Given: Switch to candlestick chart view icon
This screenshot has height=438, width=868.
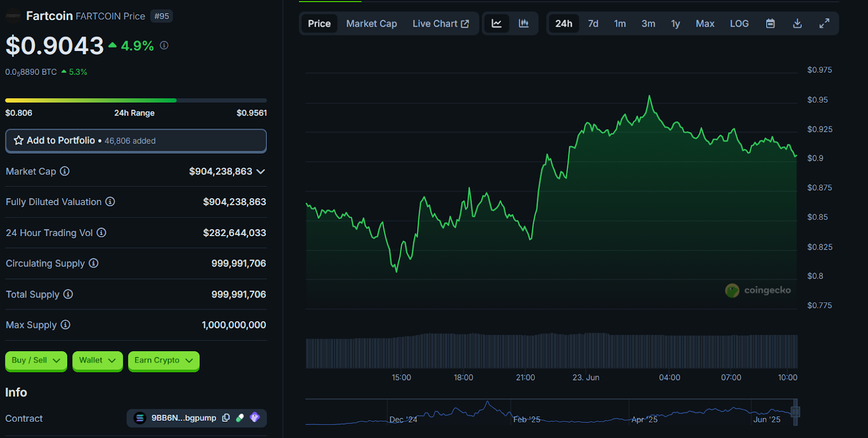Looking at the screenshot, I should [x=524, y=23].
